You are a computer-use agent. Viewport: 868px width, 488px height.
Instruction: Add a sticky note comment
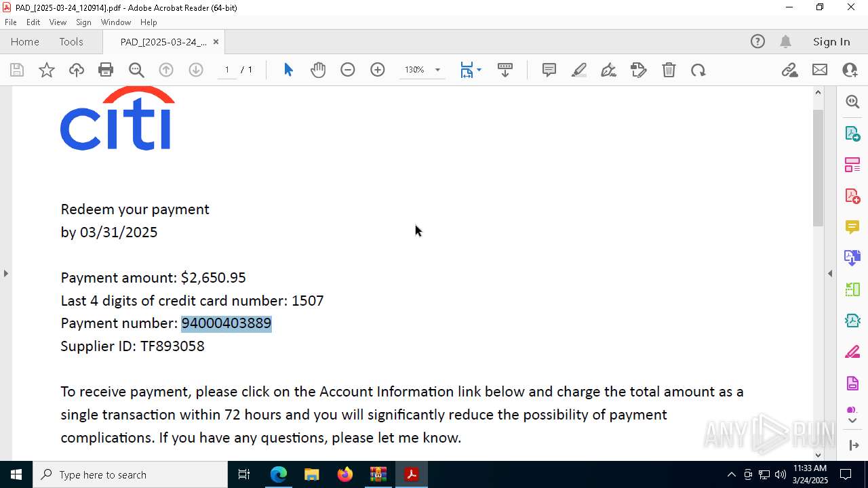[x=549, y=70]
